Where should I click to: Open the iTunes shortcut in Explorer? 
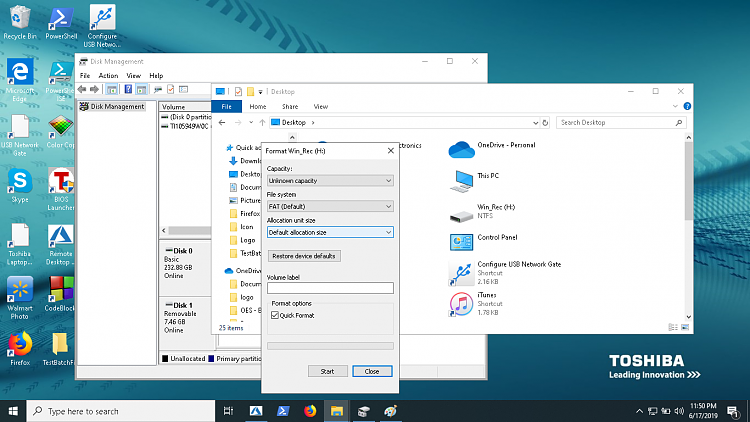point(461,303)
